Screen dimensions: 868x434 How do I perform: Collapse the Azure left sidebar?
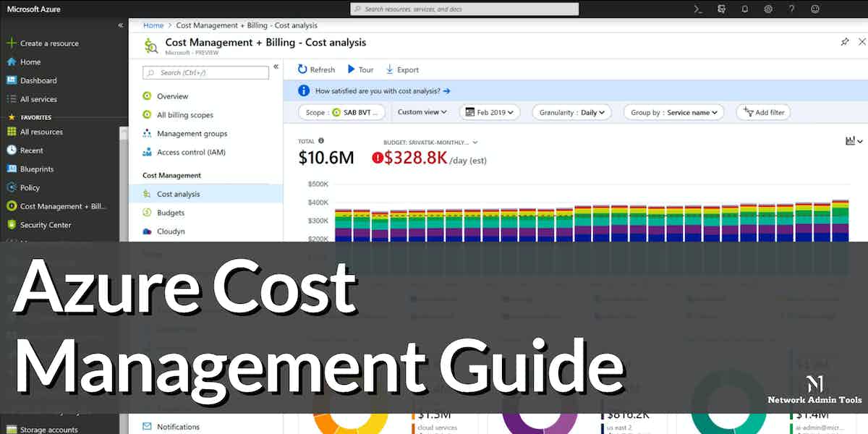click(x=121, y=25)
